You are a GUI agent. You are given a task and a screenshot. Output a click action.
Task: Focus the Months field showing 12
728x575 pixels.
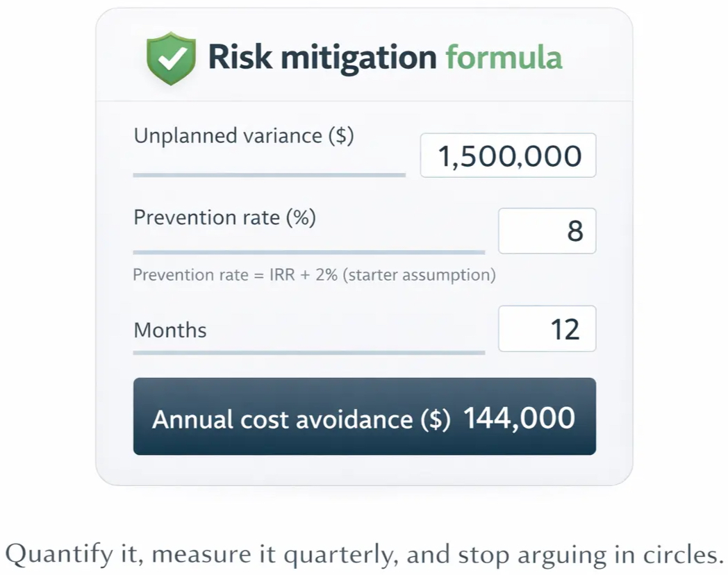pos(547,328)
